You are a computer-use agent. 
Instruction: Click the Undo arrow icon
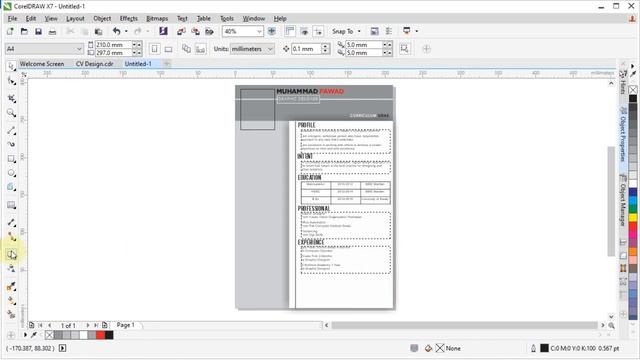tap(117, 31)
